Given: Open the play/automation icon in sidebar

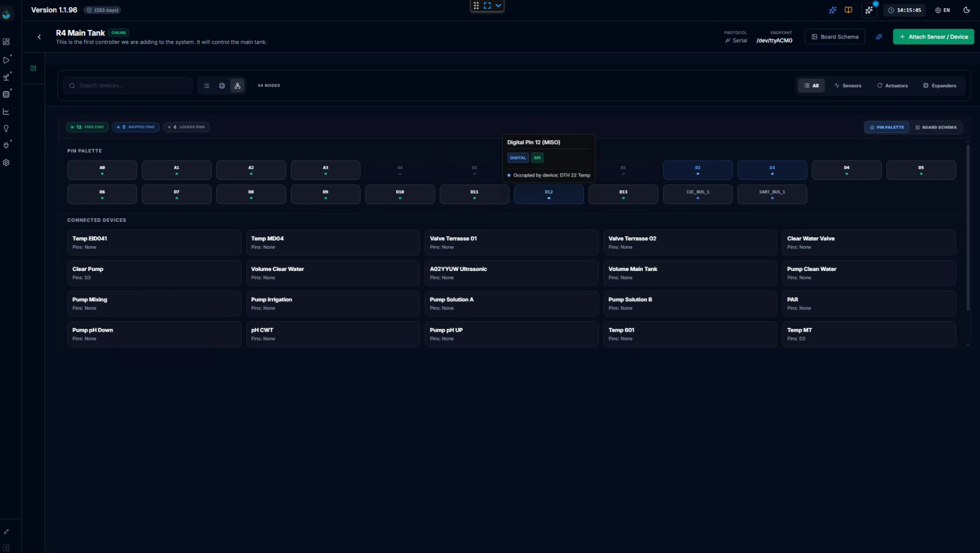Looking at the screenshot, I should click(6, 60).
